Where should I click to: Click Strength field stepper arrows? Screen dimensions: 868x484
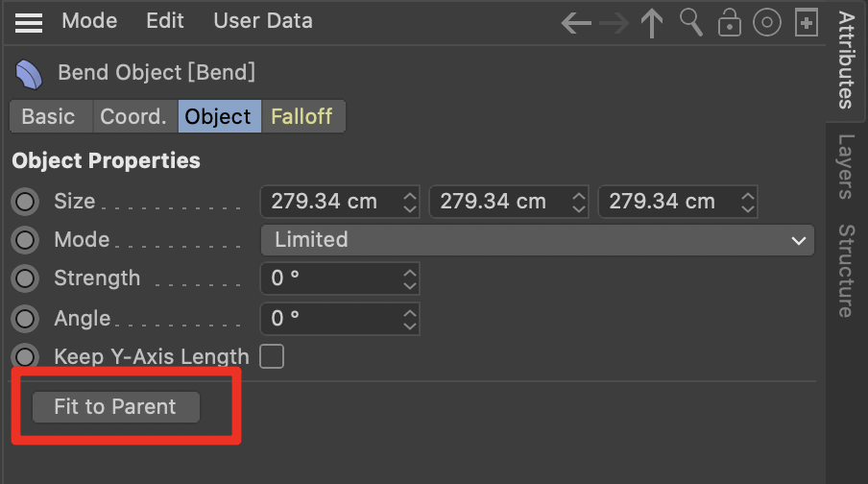(x=410, y=279)
